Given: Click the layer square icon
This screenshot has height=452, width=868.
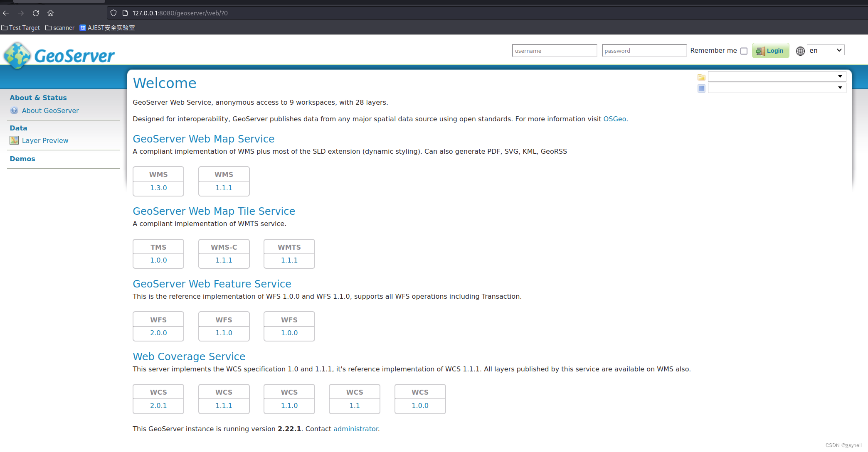Looking at the screenshot, I should 701,88.
